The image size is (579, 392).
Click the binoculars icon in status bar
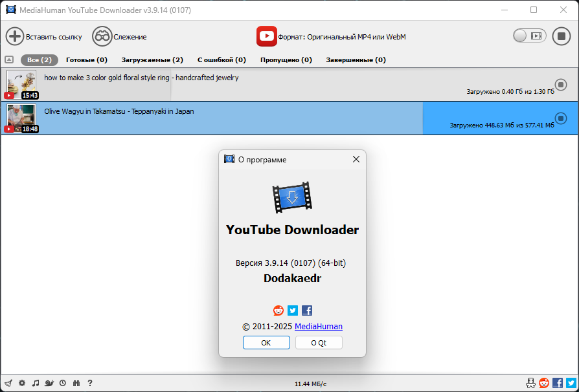(76, 383)
